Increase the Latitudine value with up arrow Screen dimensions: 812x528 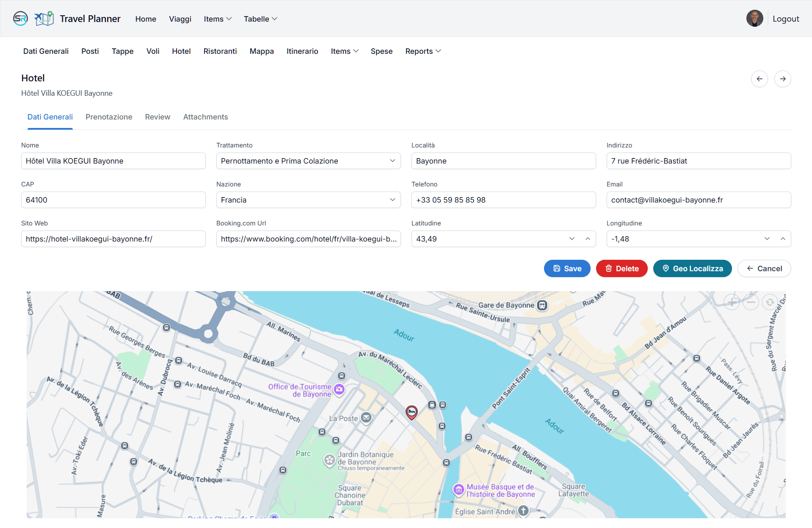[588, 239]
